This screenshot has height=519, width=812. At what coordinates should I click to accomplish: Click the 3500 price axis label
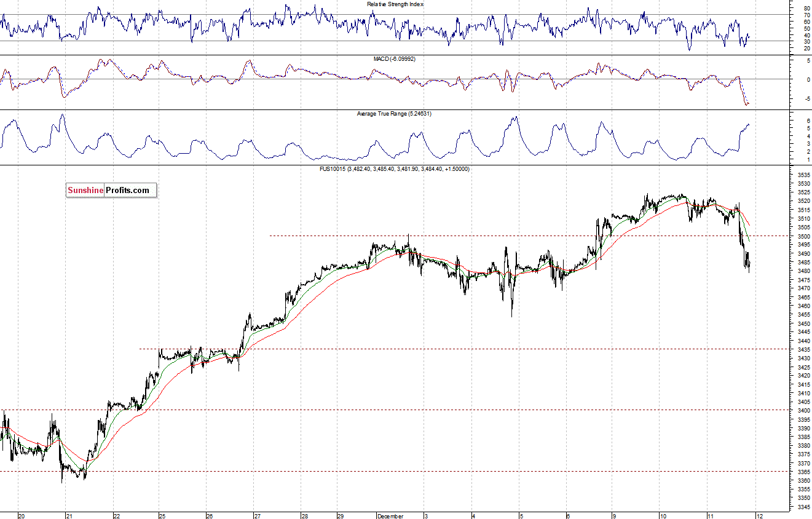coord(803,236)
